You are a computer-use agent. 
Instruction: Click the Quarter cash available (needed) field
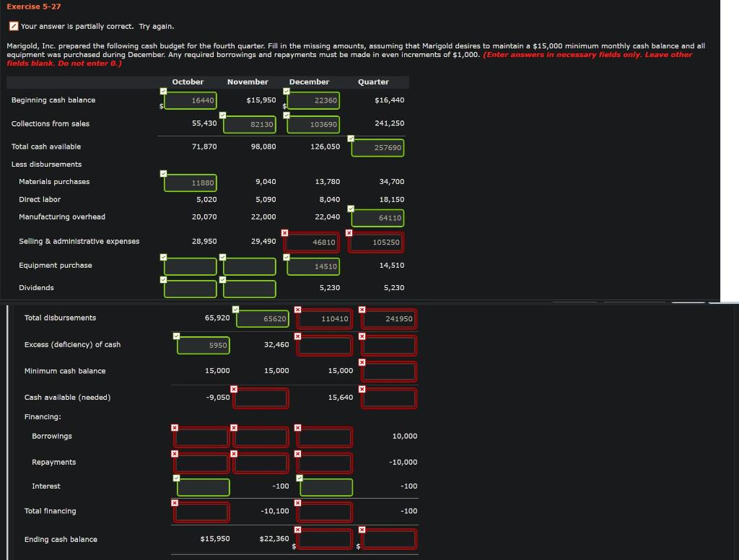pos(389,398)
